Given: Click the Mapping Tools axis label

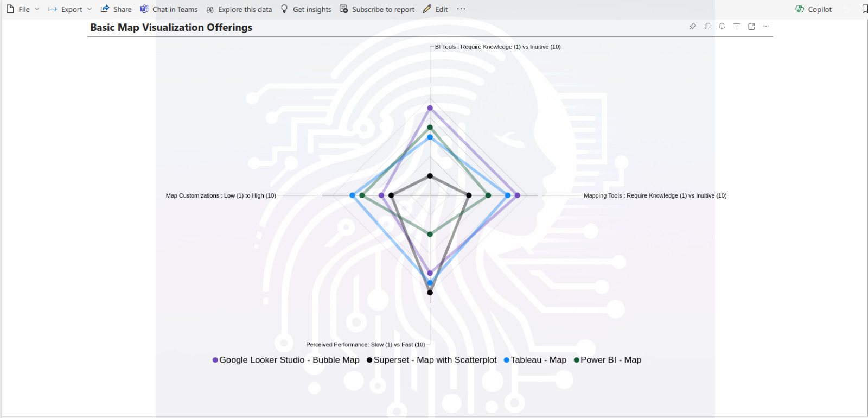Looking at the screenshot, I should (x=655, y=195).
